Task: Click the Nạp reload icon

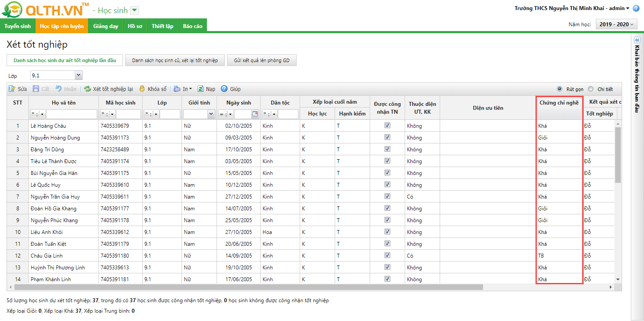Action: click(x=201, y=89)
